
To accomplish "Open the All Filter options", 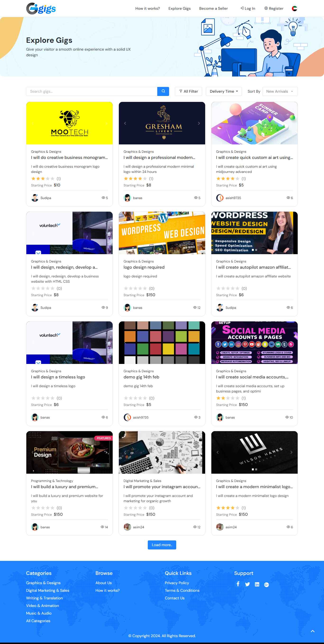I will [189, 91].
